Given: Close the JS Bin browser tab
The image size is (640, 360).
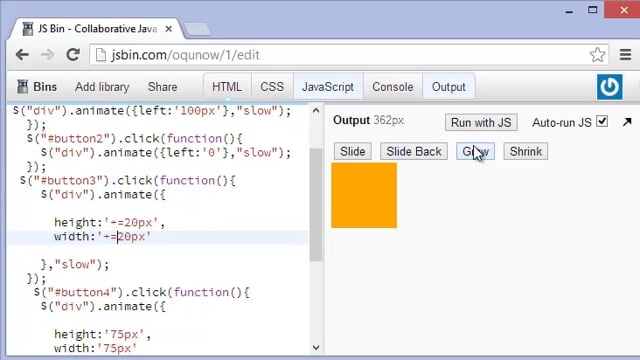Looking at the screenshot, I should coord(169,29).
